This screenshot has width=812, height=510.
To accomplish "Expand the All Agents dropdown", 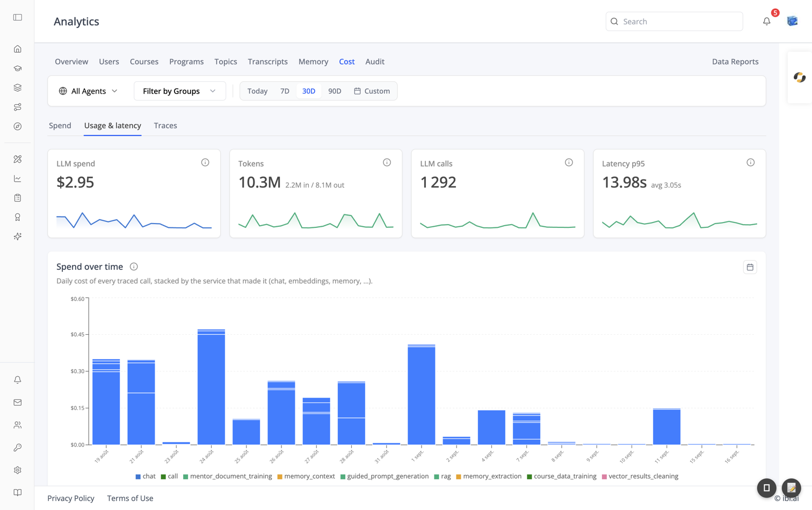I will coord(89,91).
